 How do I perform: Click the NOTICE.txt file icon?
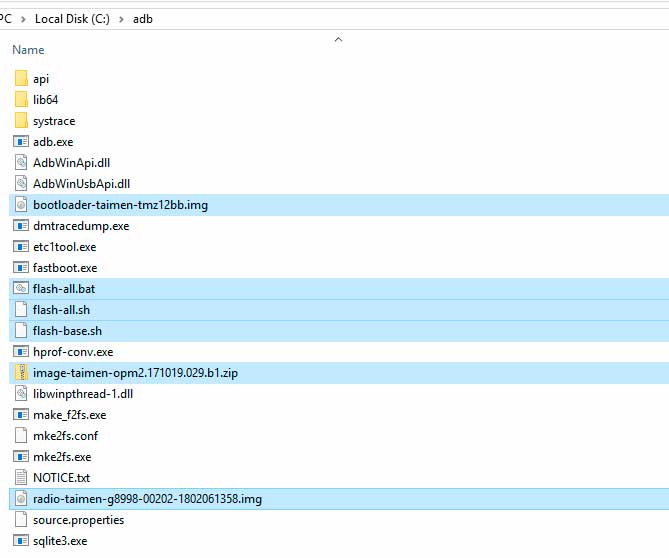pyautogui.click(x=21, y=477)
